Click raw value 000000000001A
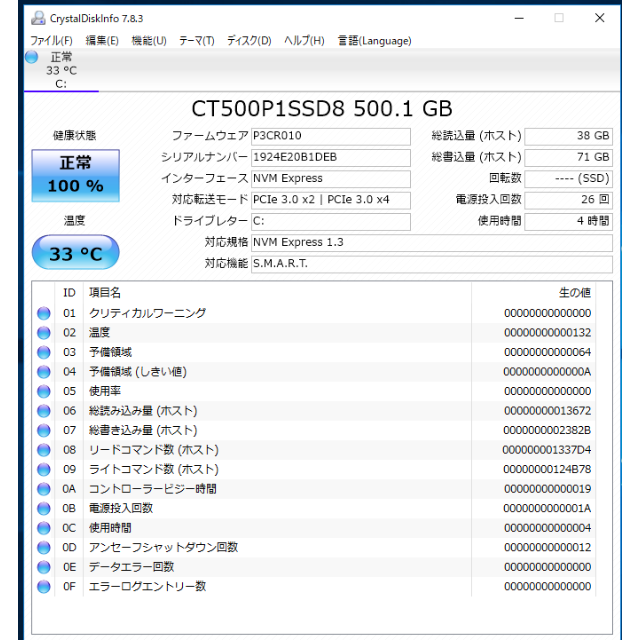Image resolution: width=640 pixels, height=640 pixels. 547,509
